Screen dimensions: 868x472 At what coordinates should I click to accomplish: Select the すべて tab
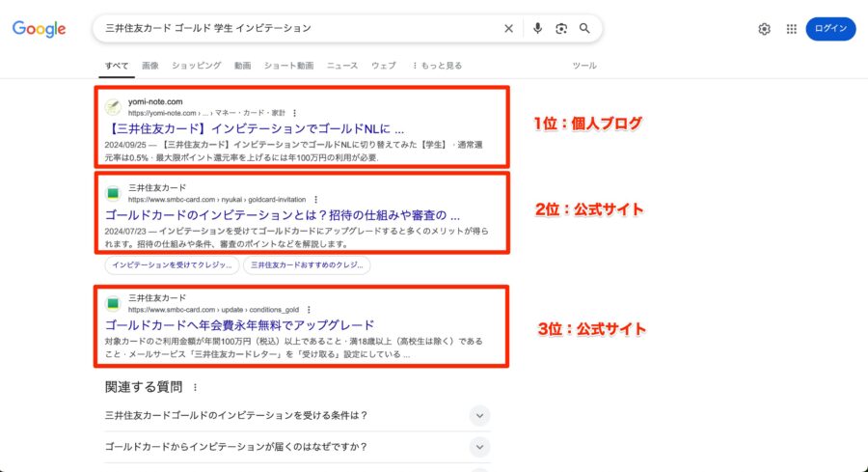pos(117,66)
